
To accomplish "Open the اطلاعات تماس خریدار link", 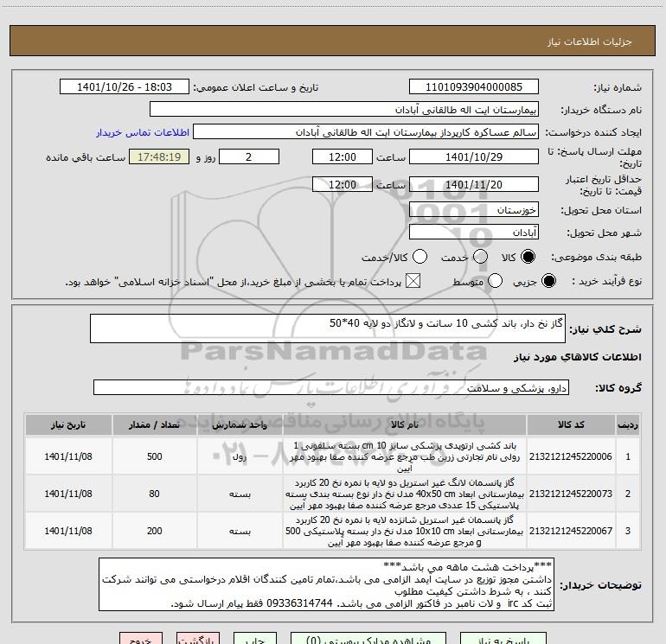I will tap(143, 132).
